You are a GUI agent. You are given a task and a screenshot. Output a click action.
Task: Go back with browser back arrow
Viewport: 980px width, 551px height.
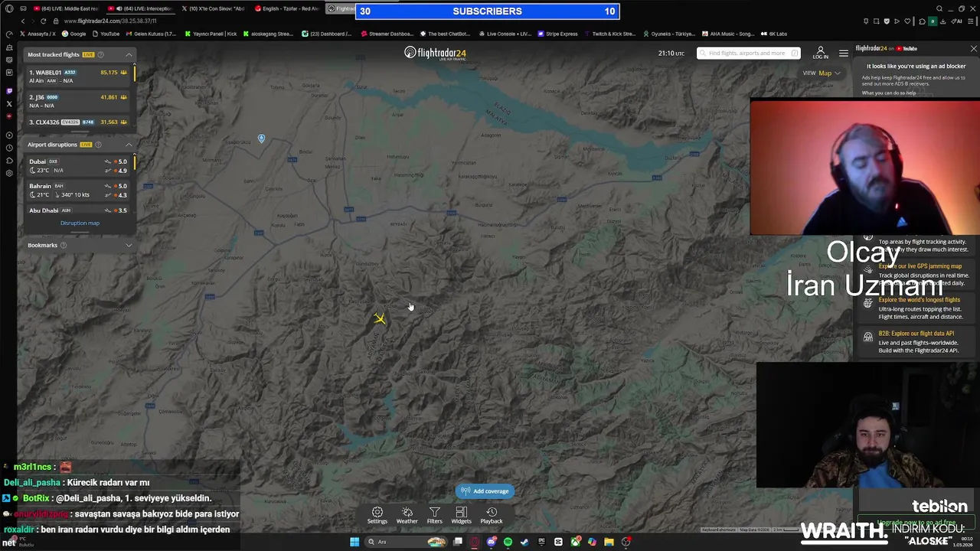pyautogui.click(x=22, y=21)
